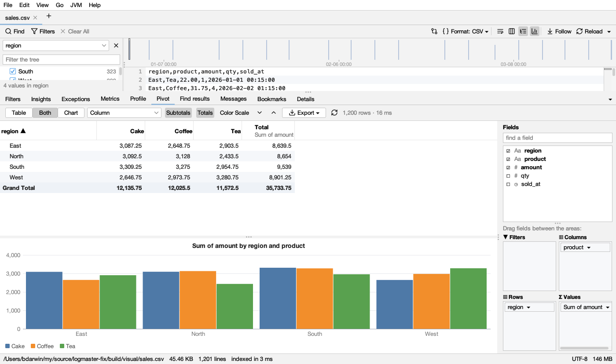Show only the Table view

19,113
